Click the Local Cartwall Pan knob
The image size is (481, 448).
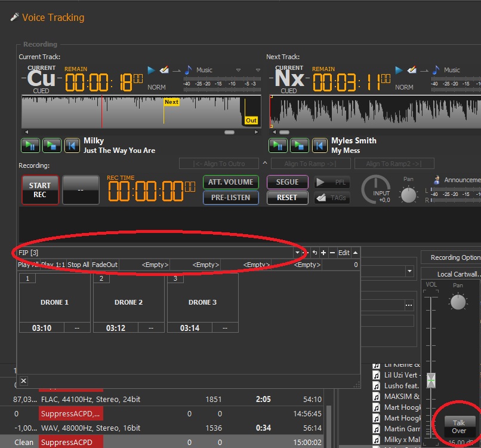click(458, 302)
